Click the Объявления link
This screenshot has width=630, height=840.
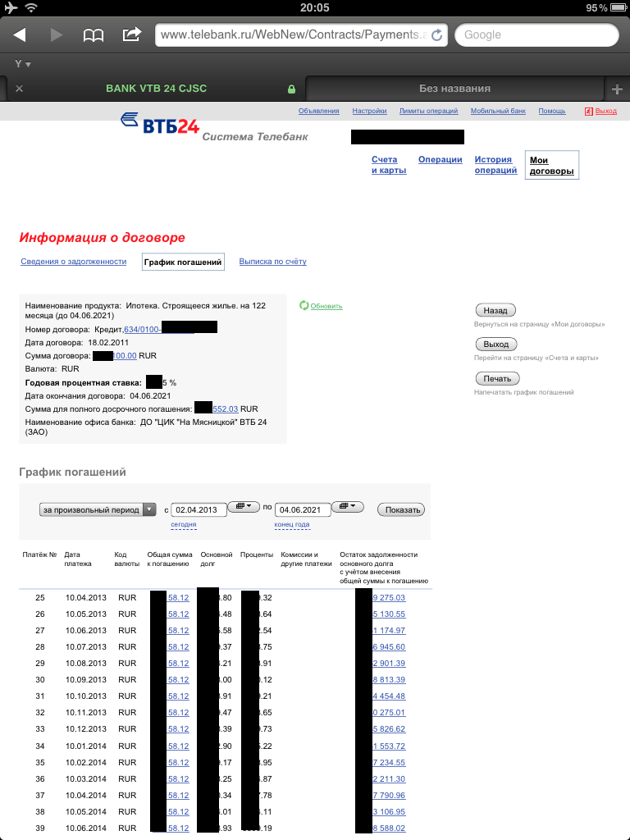319,111
